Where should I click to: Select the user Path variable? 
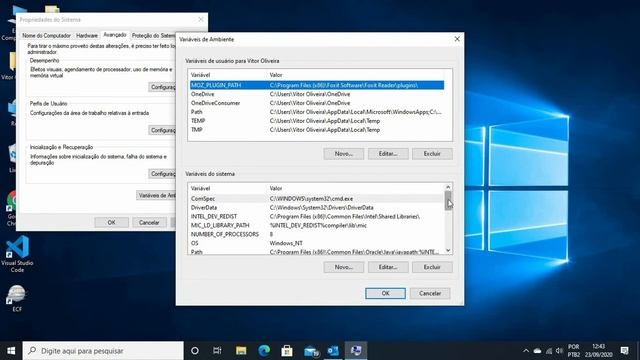[317, 112]
